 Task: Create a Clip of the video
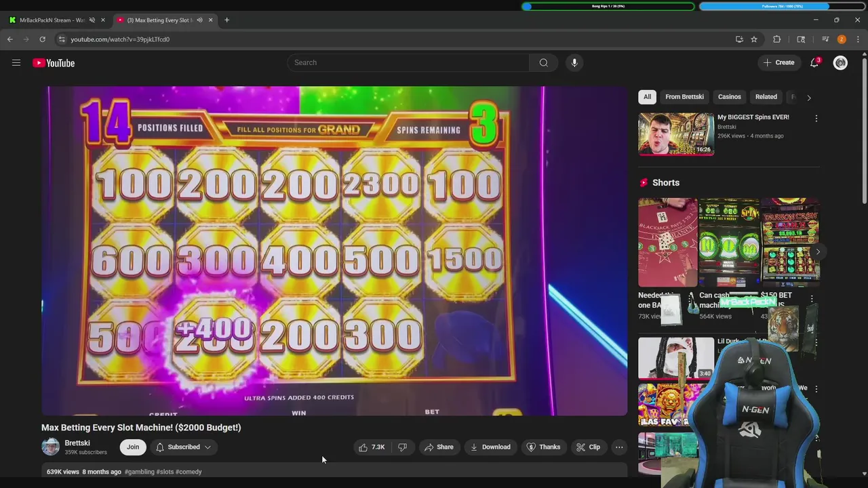coord(588,447)
